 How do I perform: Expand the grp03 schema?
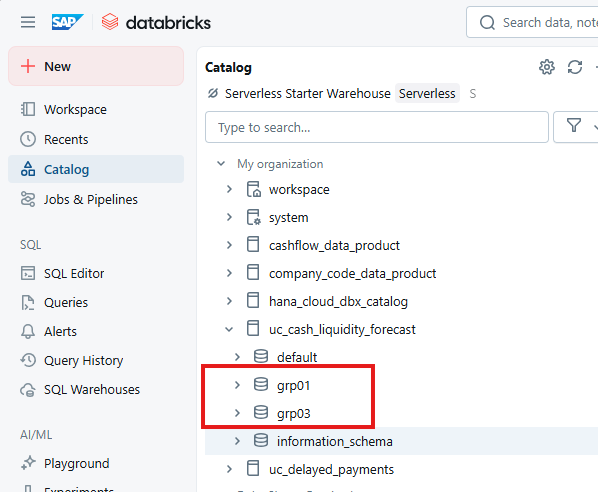(x=237, y=413)
